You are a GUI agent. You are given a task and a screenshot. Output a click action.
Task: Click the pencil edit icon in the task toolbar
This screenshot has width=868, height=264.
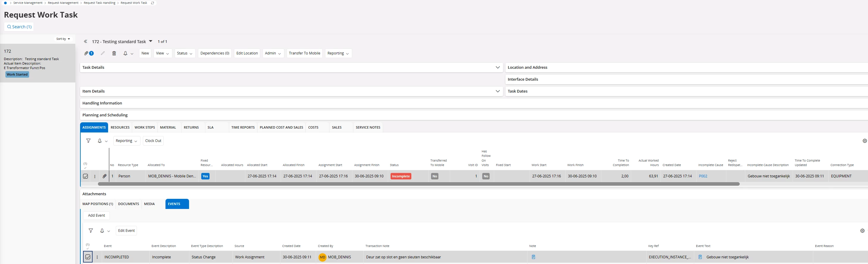(x=103, y=53)
